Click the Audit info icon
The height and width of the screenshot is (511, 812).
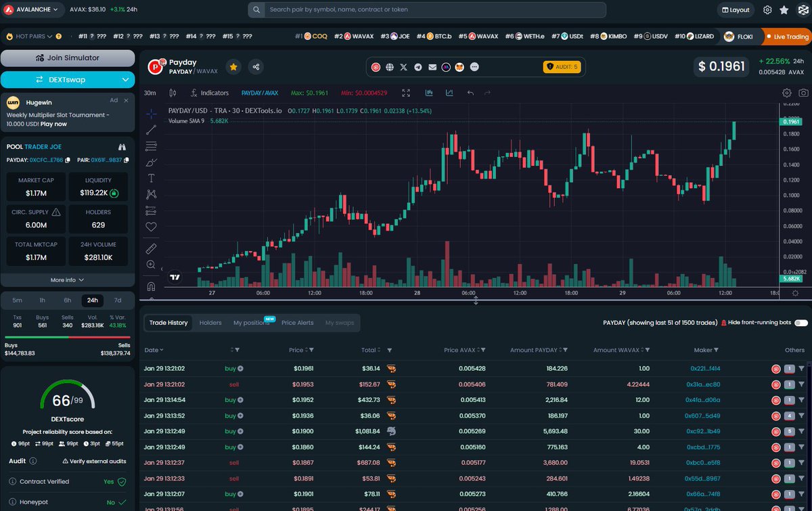pyautogui.click(x=33, y=461)
